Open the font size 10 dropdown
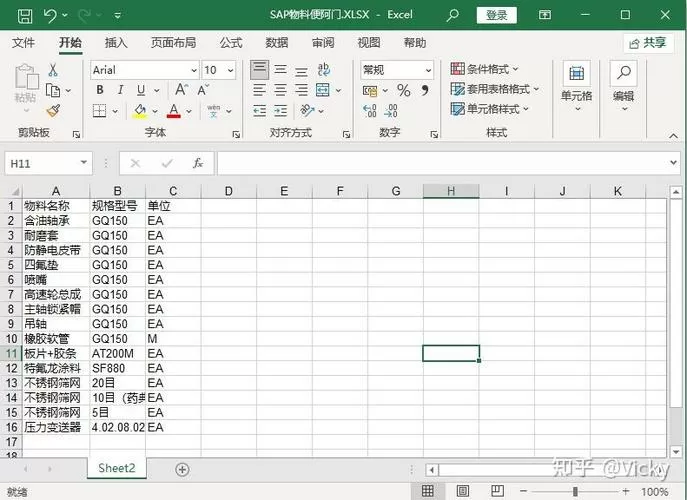The width and height of the screenshot is (687, 500). click(x=230, y=70)
